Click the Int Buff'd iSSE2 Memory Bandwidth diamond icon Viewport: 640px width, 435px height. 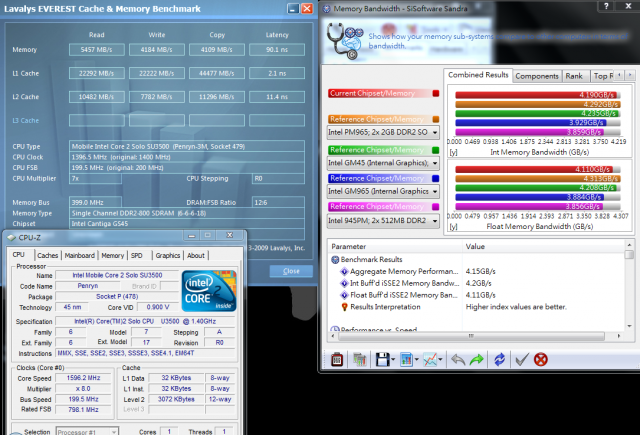pyautogui.click(x=344, y=283)
